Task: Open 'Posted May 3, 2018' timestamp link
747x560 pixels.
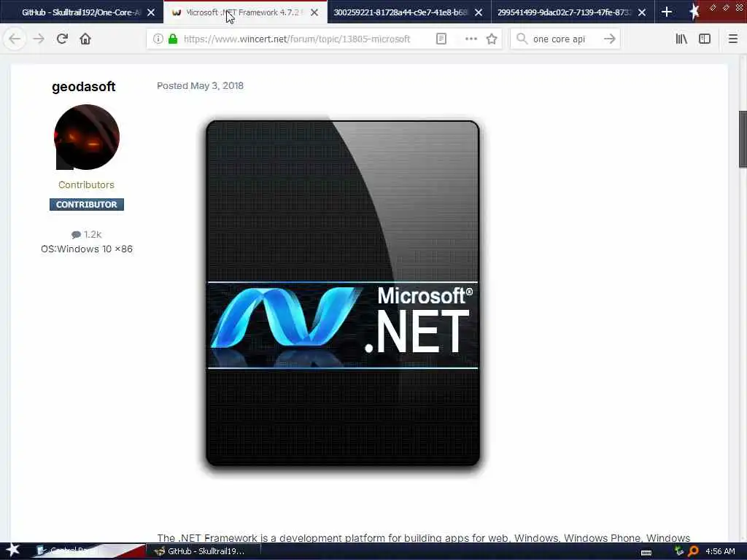Action: 200,86
